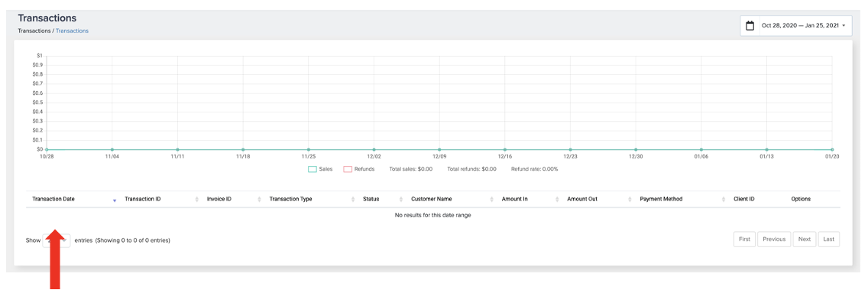The width and height of the screenshot is (868, 303).
Task: Click the calendar icon in date picker
Action: pos(750,25)
